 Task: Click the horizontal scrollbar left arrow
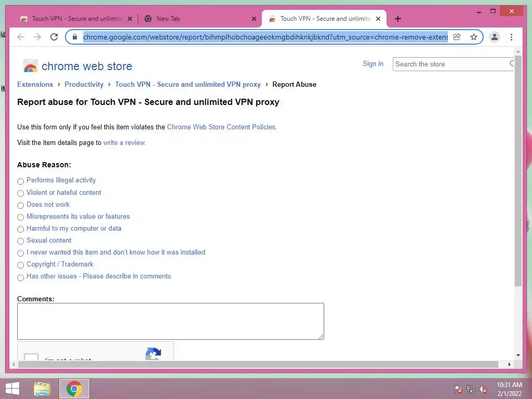click(14, 364)
